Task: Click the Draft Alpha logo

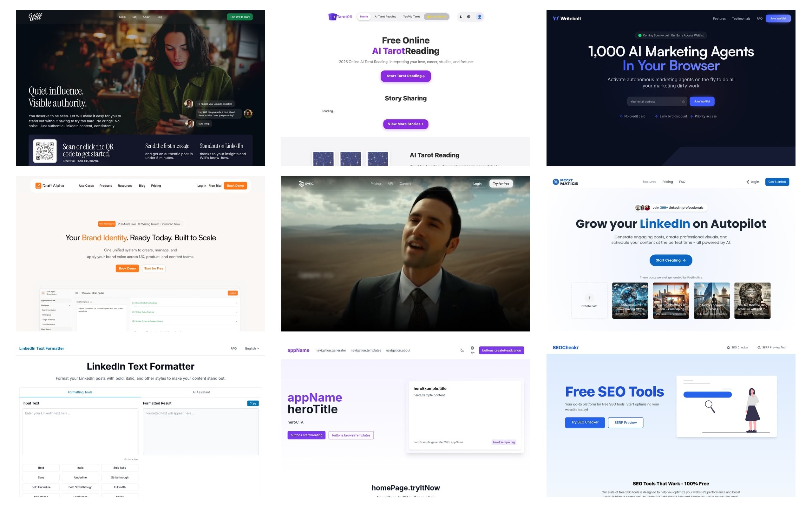Action: click(x=50, y=186)
